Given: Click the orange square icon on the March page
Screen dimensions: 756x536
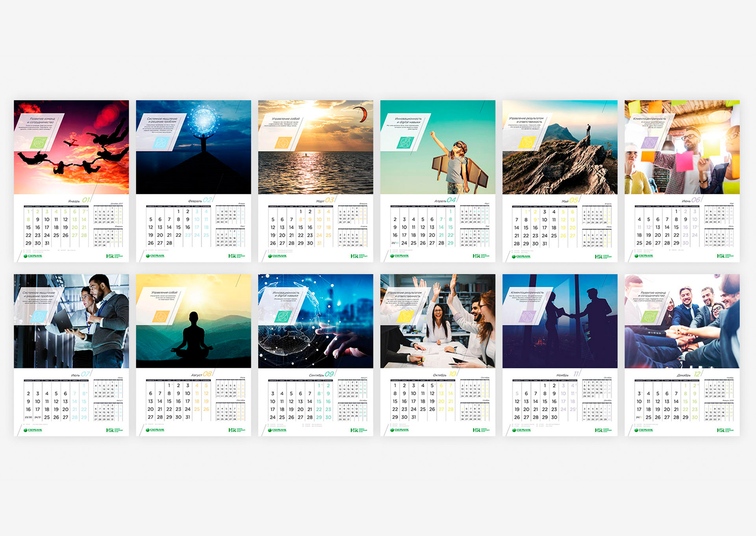Looking at the screenshot, I should tap(283, 143).
